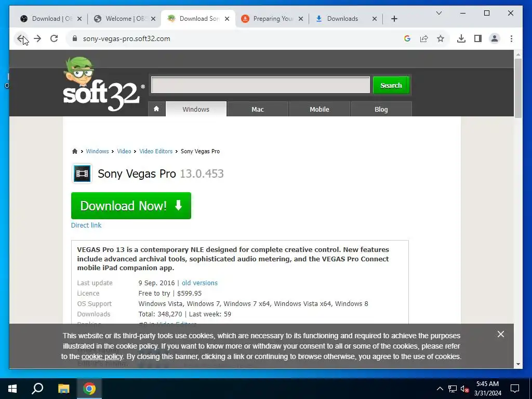Open the Windows breadcrumb link

click(97, 151)
